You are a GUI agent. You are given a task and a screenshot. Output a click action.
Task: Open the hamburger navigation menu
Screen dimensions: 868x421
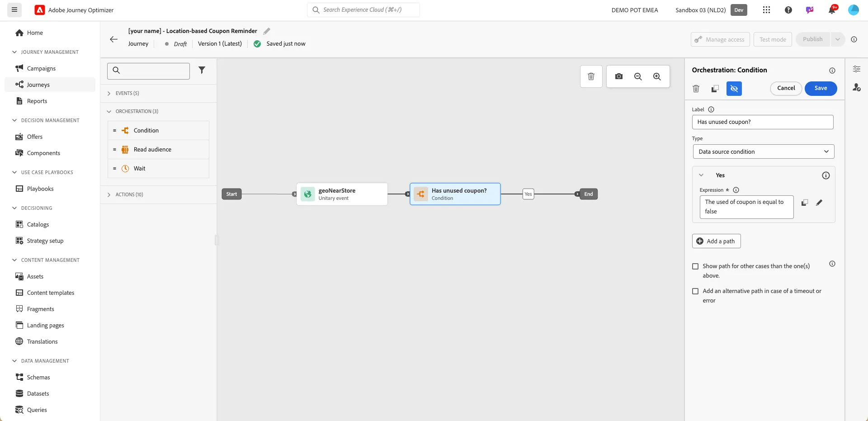click(14, 10)
